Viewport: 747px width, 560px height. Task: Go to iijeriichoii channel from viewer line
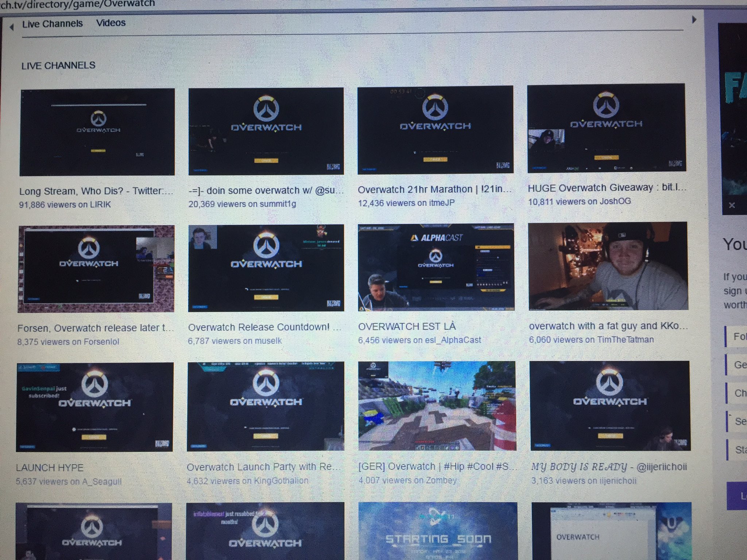(584, 481)
